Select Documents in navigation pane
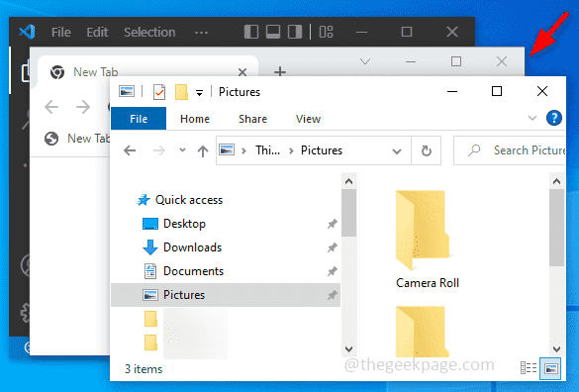The height and width of the screenshot is (392, 579). tap(193, 271)
